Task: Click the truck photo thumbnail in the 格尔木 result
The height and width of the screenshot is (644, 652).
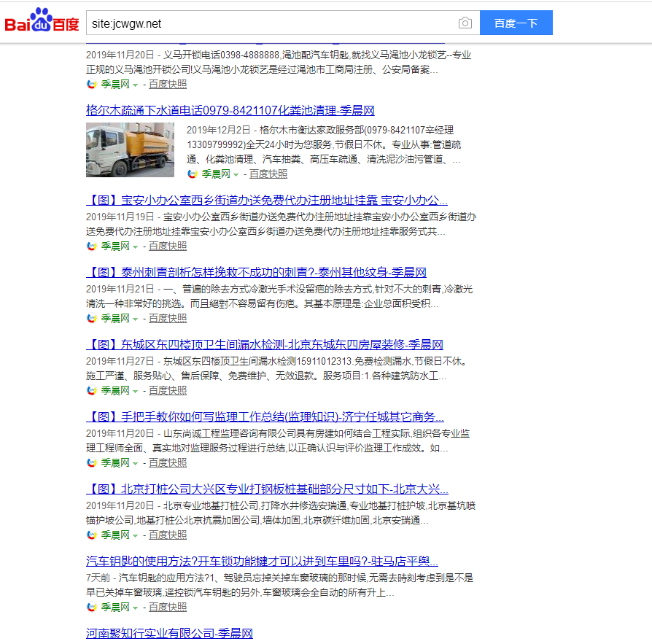Action: [130, 150]
